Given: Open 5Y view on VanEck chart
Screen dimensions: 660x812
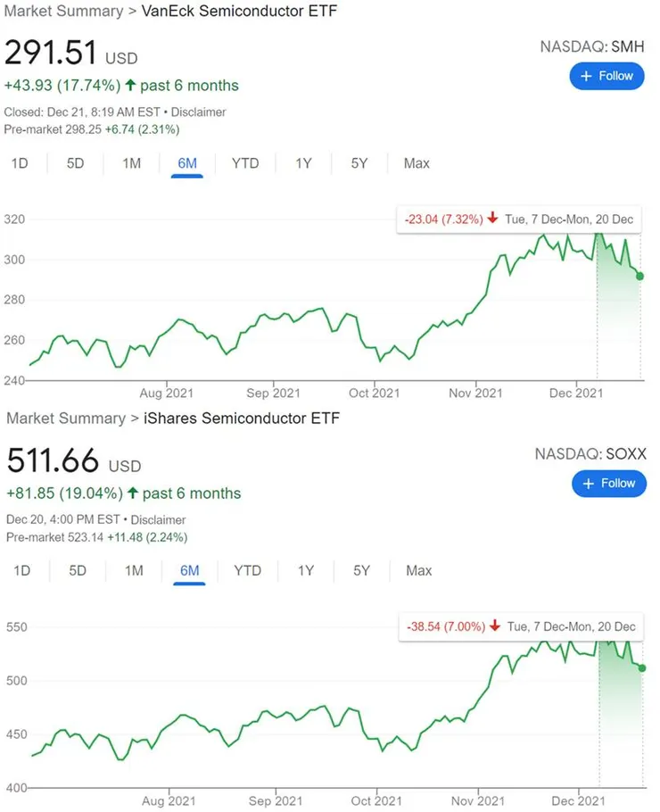Looking at the screenshot, I should pos(359,163).
